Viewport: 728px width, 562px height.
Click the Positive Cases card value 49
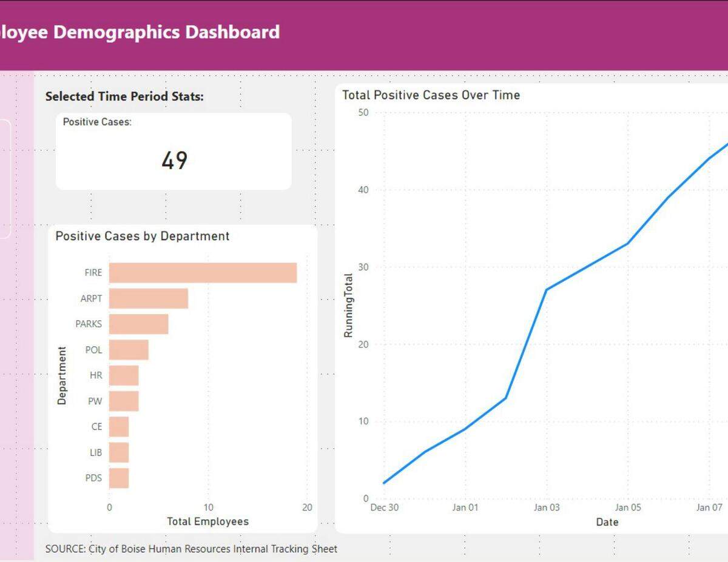pos(174,161)
